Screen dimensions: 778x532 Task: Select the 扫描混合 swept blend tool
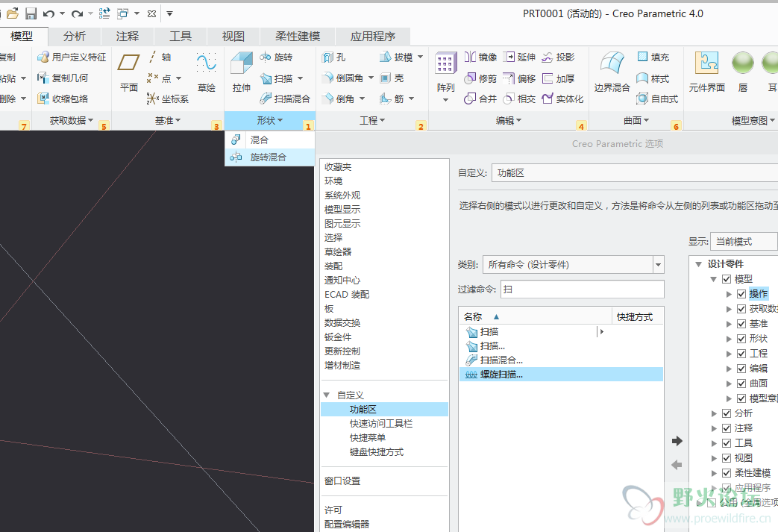coord(285,98)
